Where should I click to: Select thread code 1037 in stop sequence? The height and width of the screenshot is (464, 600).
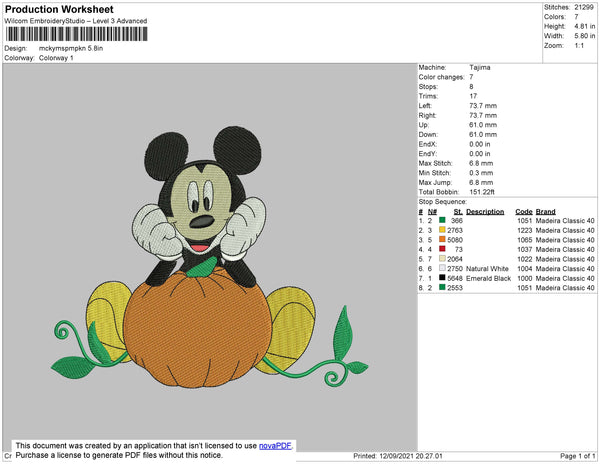pos(525,249)
